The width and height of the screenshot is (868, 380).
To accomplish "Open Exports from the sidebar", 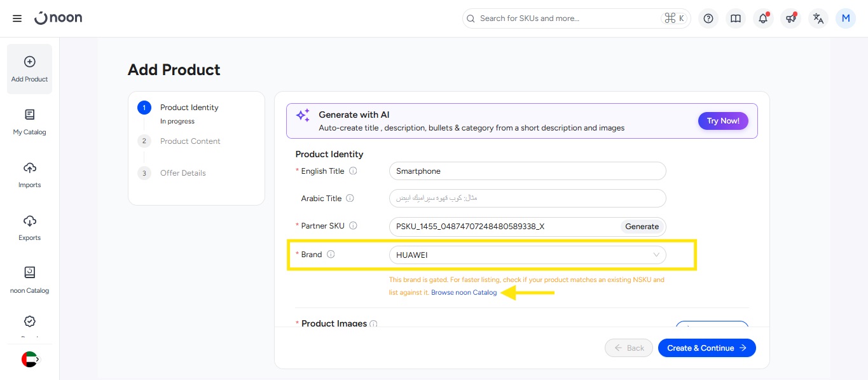I will (x=29, y=227).
